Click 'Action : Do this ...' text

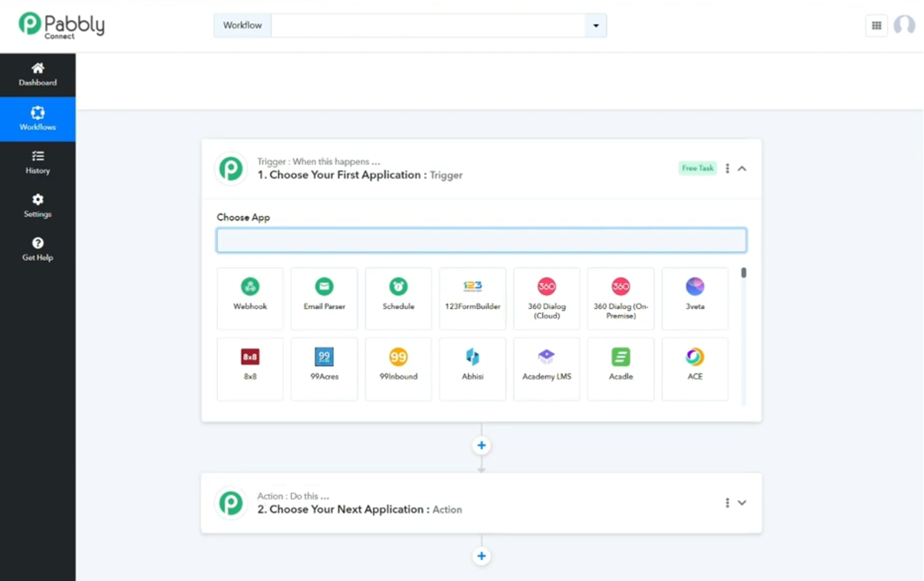click(293, 496)
